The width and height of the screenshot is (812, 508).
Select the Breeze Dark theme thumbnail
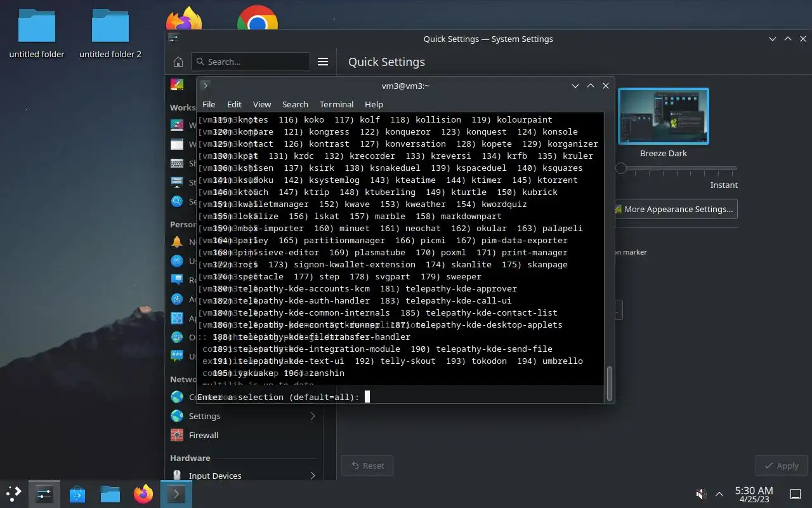pyautogui.click(x=663, y=116)
